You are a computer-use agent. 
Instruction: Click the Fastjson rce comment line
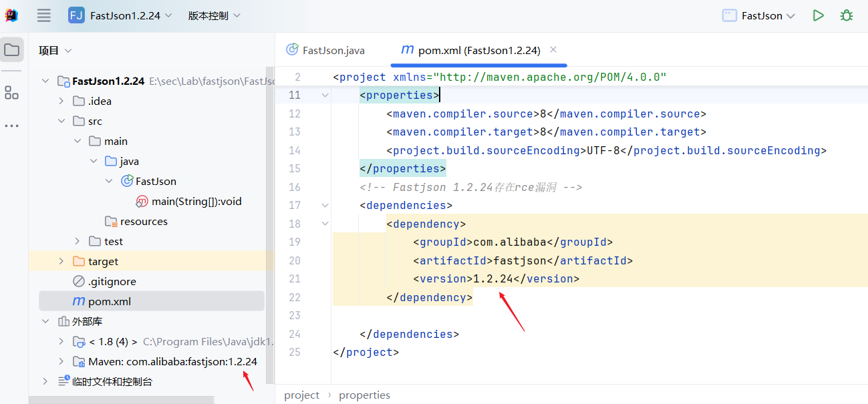click(x=471, y=187)
